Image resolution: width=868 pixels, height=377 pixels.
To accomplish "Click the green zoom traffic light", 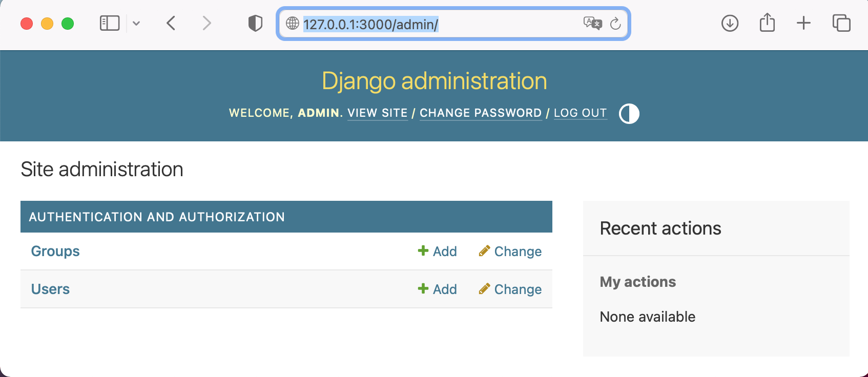I will 67,23.
